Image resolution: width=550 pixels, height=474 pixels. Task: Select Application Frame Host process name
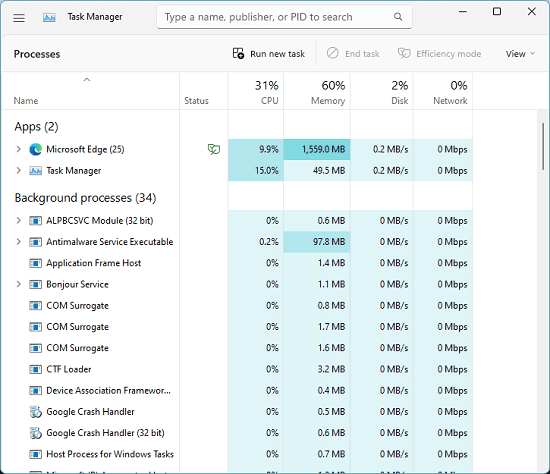pos(94,263)
